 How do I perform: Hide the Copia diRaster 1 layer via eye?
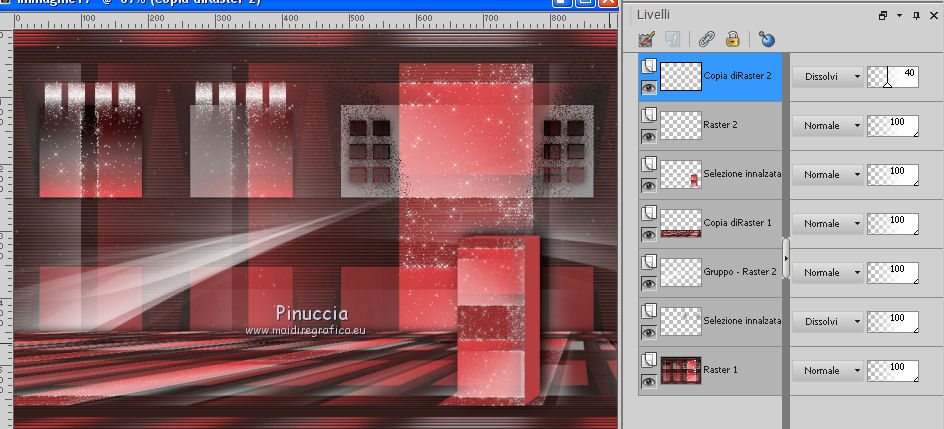649,235
